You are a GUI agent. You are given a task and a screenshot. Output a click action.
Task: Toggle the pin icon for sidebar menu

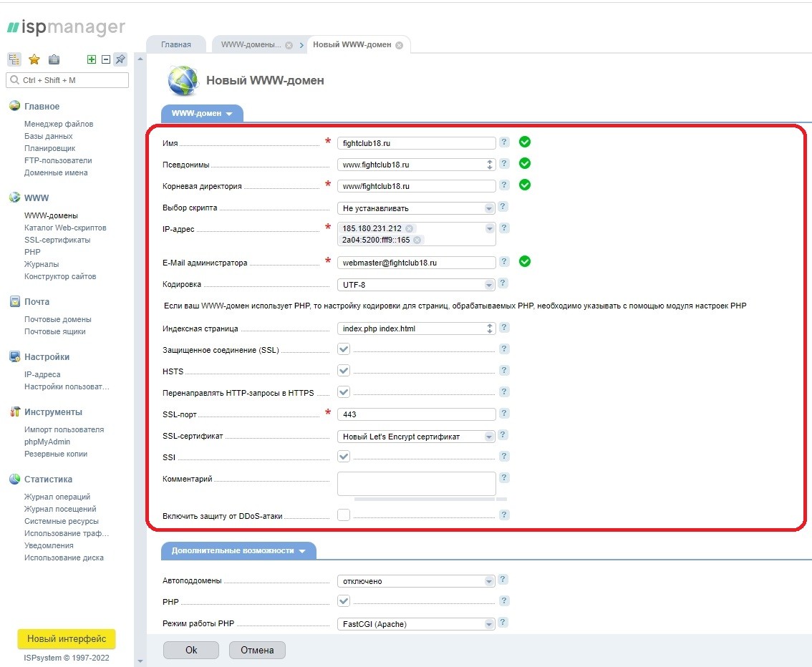pos(120,59)
